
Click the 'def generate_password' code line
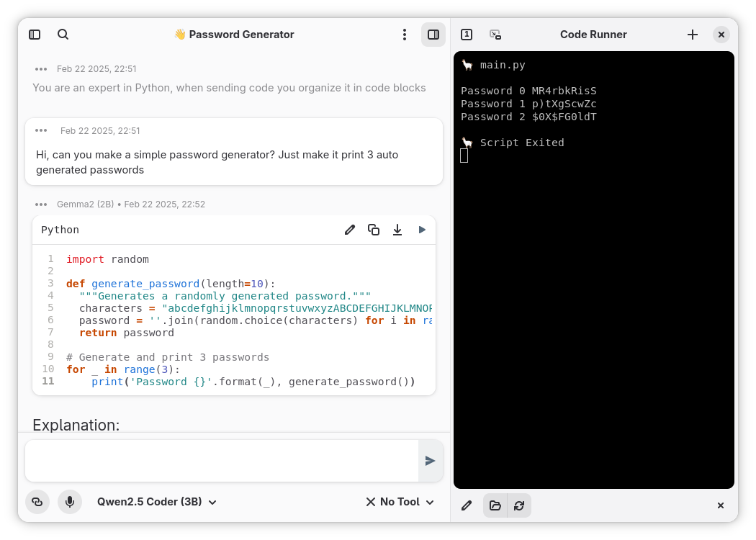[171, 284]
